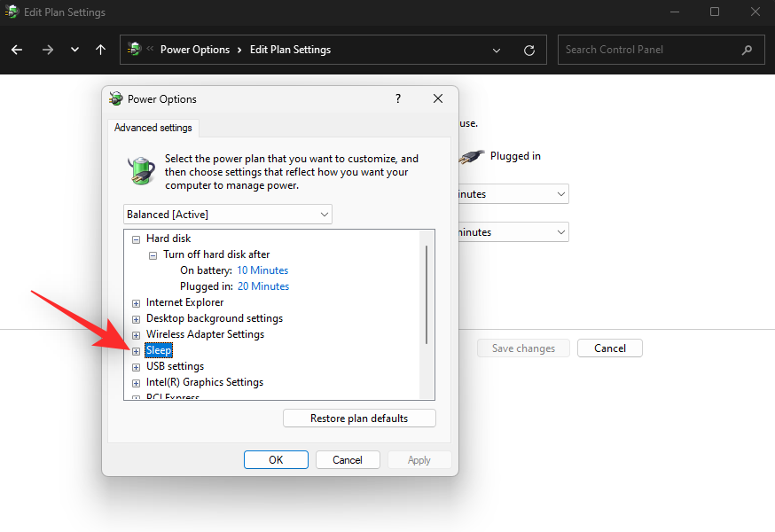The height and width of the screenshot is (532, 775).
Task: Maximize the Edit Plan Settings window
Action: [715, 12]
